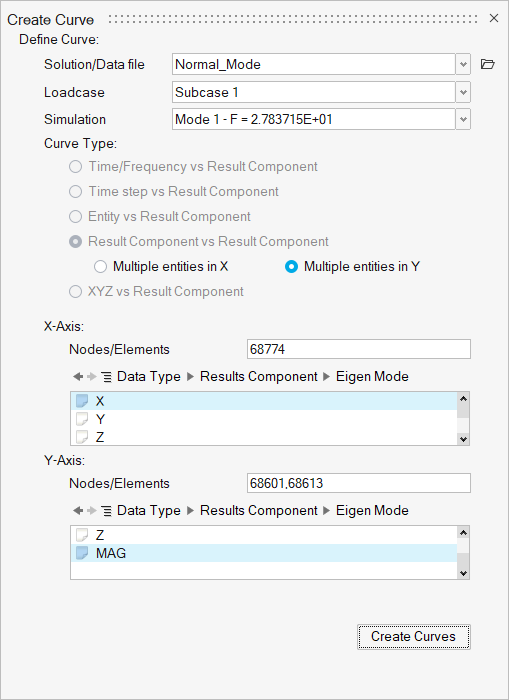Open the solution file browse folder icon
The height and width of the screenshot is (700, 509).
point(488,64)
